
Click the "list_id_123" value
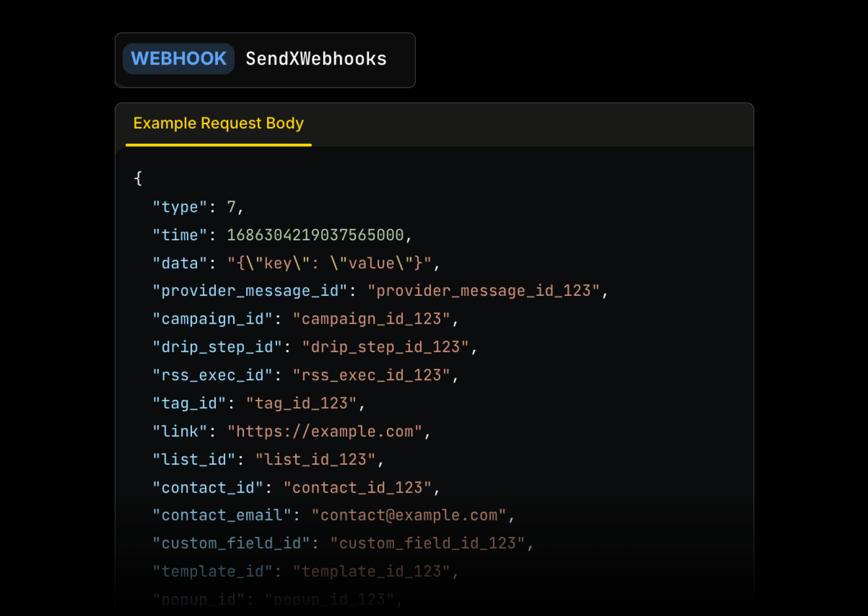coord(315,460)
